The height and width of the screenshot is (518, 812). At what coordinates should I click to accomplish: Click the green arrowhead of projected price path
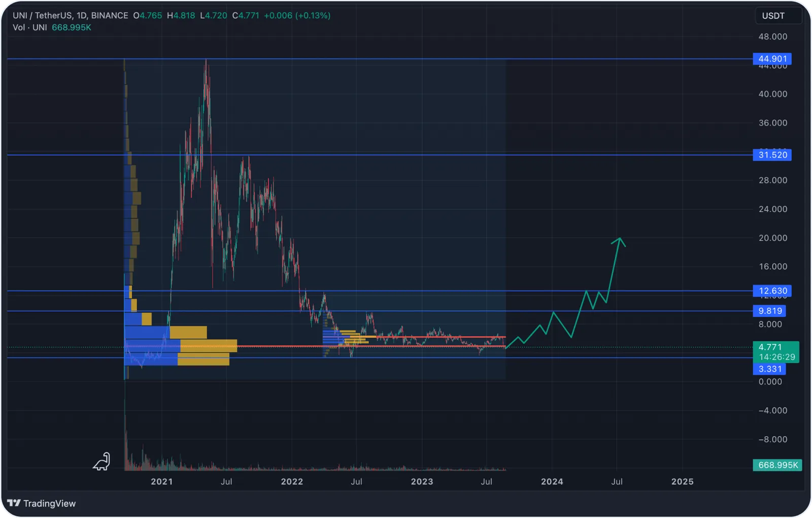(x=619, y=242)
